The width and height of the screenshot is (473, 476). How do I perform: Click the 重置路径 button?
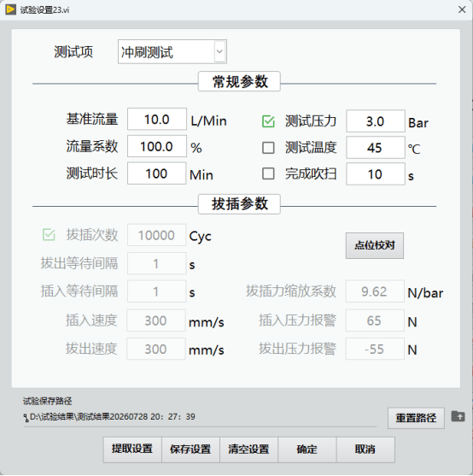[416, 418]
